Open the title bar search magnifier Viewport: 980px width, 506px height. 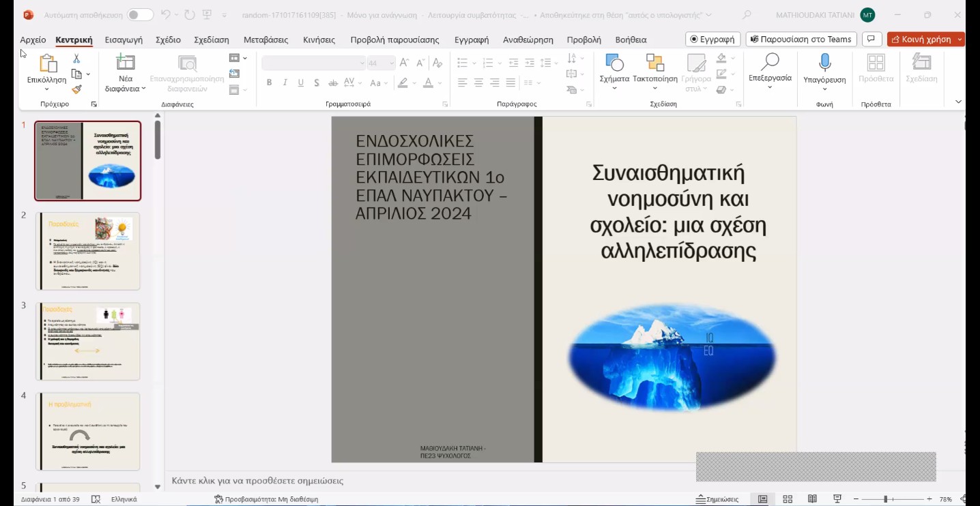[x=747, y=14]
